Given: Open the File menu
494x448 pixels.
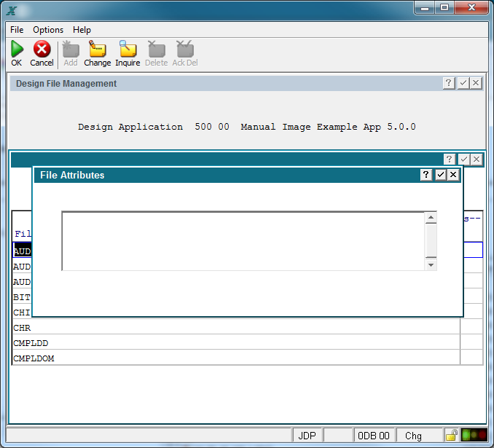Looking at the screenshot, I should [17, 30].
